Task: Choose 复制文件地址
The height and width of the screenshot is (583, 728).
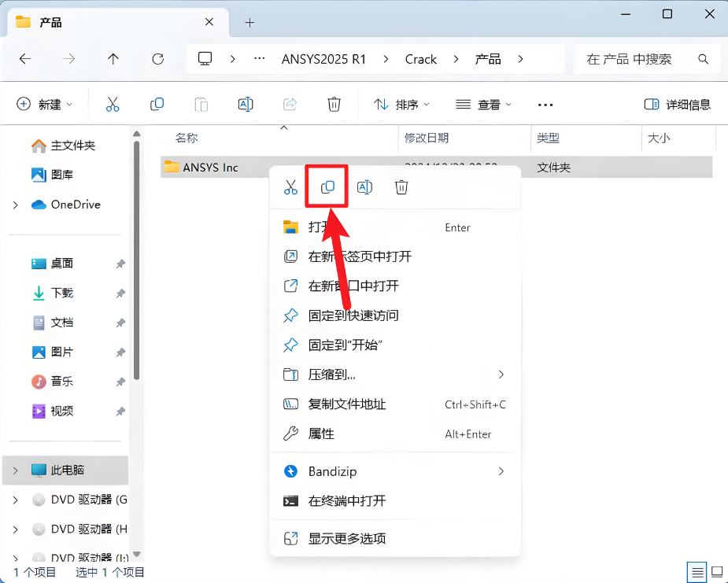Action: pyautogui.click(x=395, y=404)
